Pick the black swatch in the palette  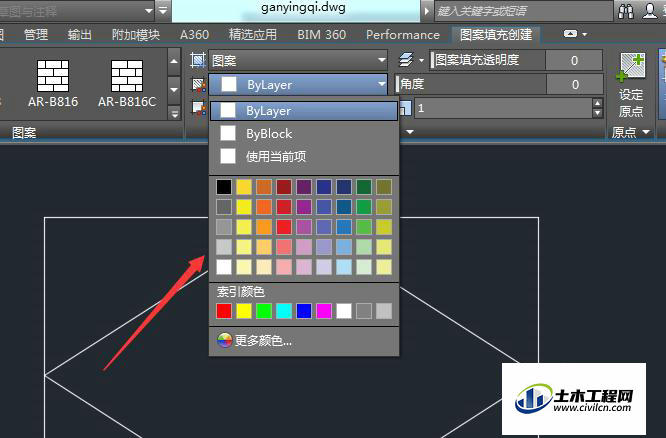click(224, 187)
